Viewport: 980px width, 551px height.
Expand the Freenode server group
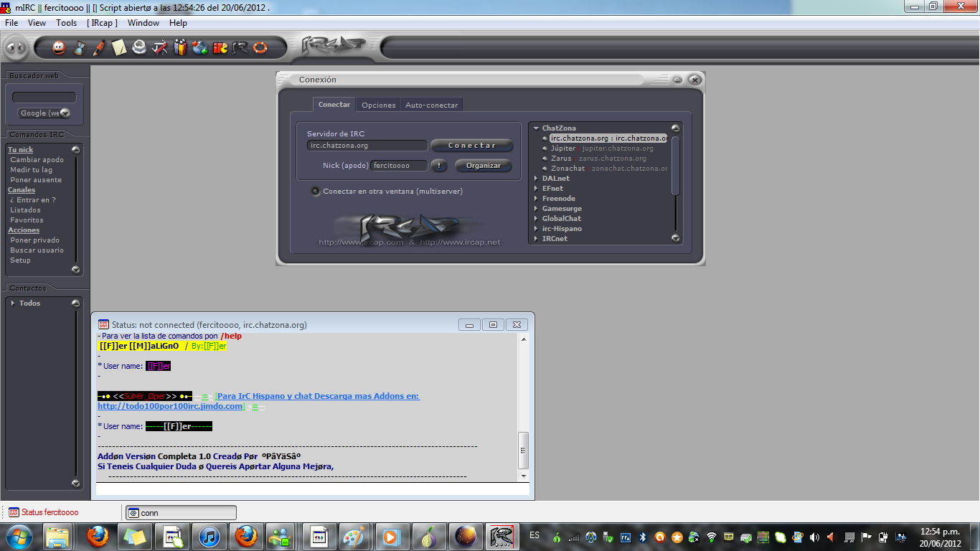pyautogui.click(x=536, y=199)
